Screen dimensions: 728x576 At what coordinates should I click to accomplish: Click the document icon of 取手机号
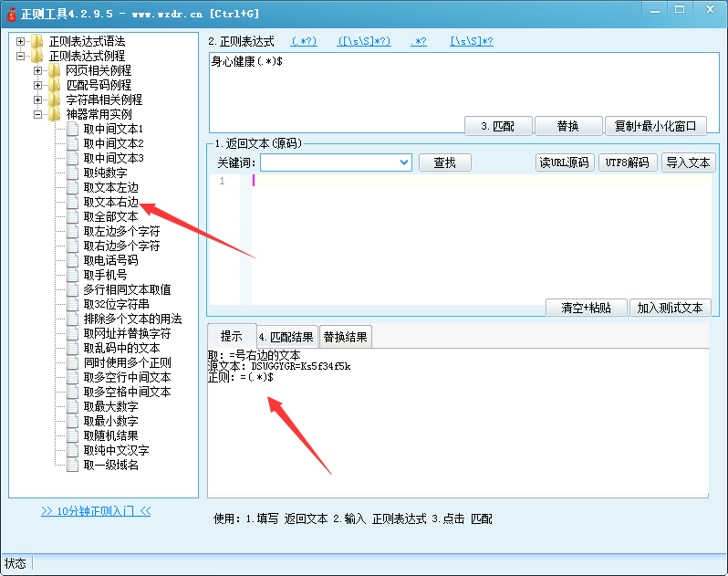72,275
